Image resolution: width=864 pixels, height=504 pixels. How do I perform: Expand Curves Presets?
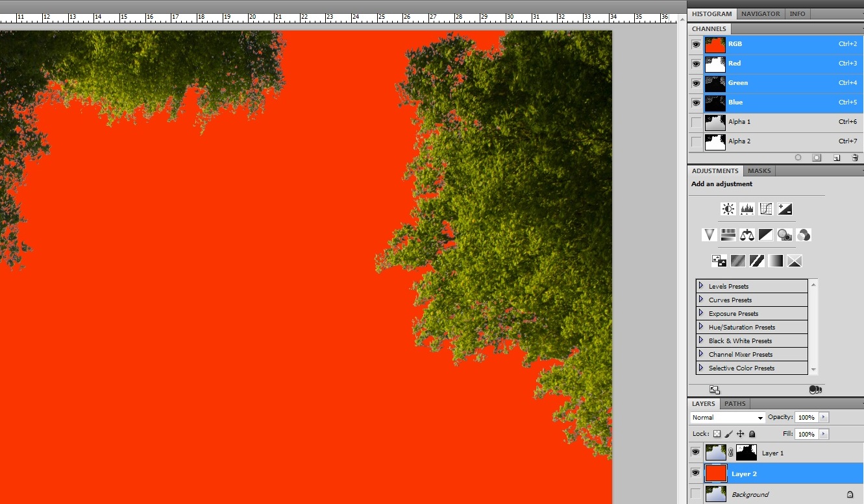(x=701, y=300)
